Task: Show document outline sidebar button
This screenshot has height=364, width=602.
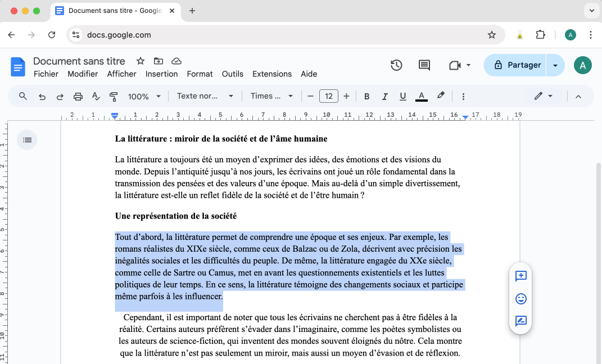Action: pyautogui.click(x=27, y=140)
